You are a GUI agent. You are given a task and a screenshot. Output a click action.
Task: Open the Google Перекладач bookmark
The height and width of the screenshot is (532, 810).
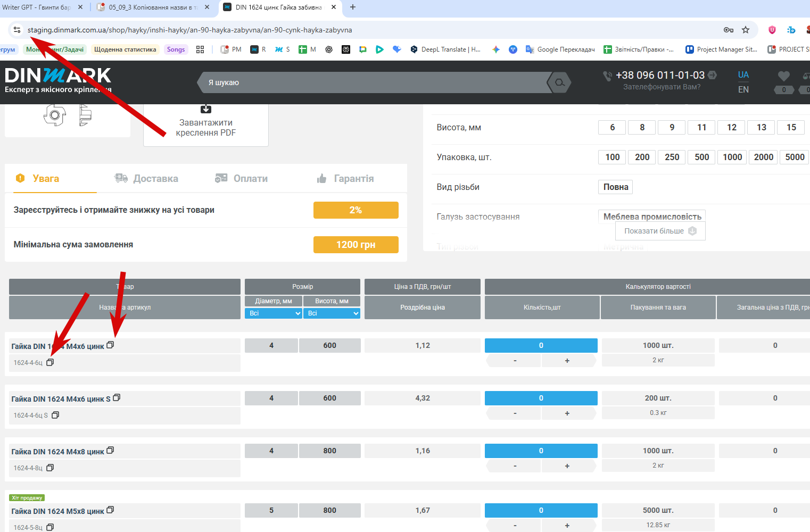coord(560,49)
